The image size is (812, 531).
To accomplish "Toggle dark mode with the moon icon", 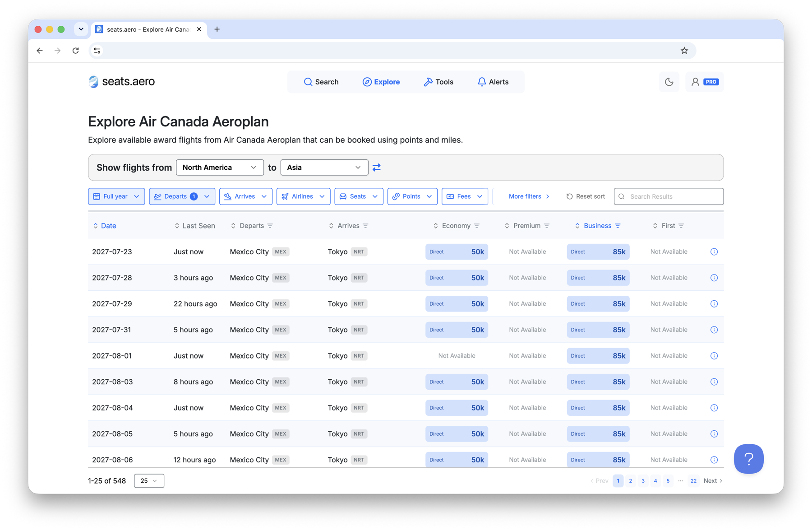I will click(x=669, y=82).
